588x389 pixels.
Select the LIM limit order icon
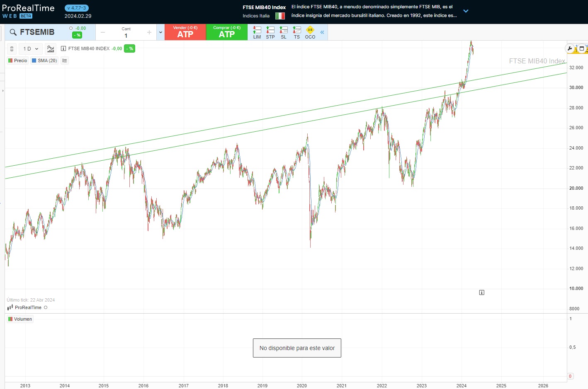(257, 32)
